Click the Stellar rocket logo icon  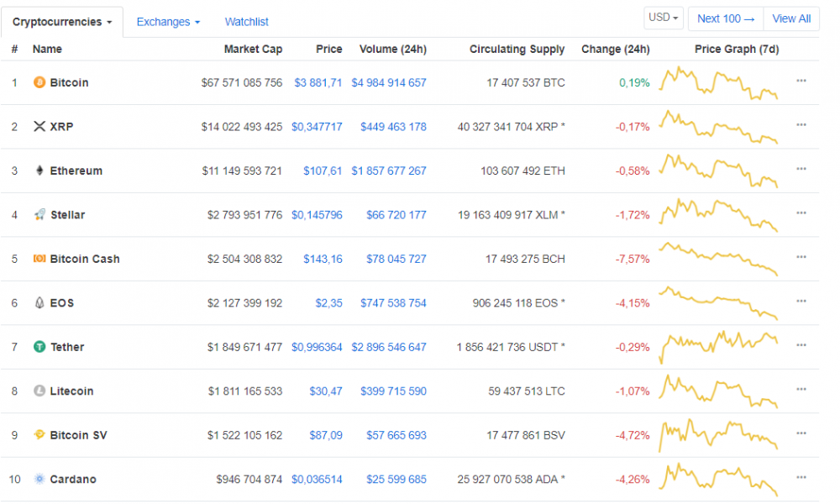point(39,215)
